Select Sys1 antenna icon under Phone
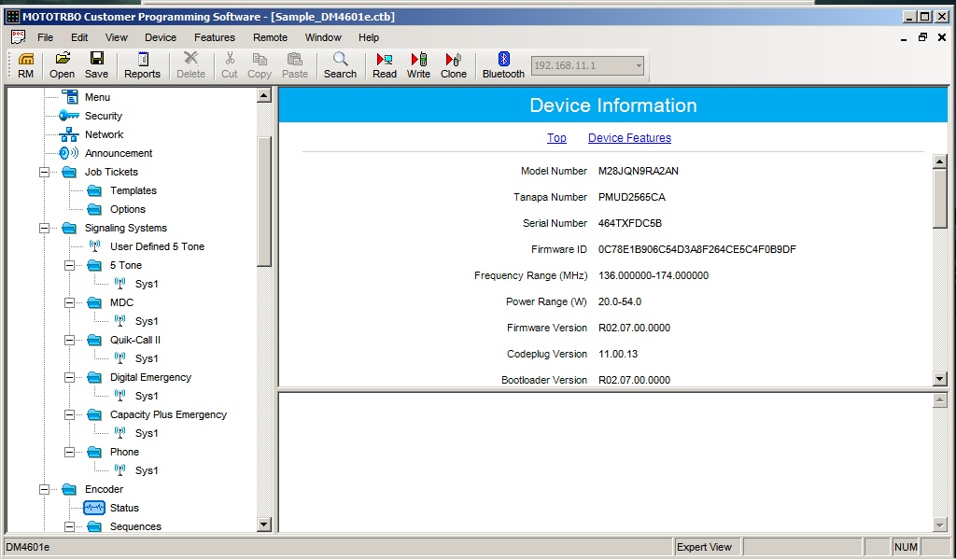The height and width of the screenshot is (560, 956). [120, 469]
